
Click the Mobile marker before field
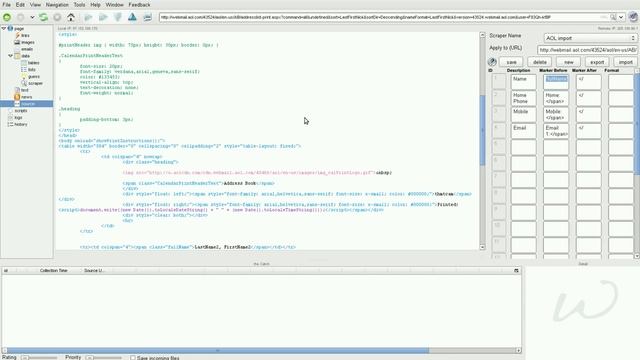click(556, 114)
